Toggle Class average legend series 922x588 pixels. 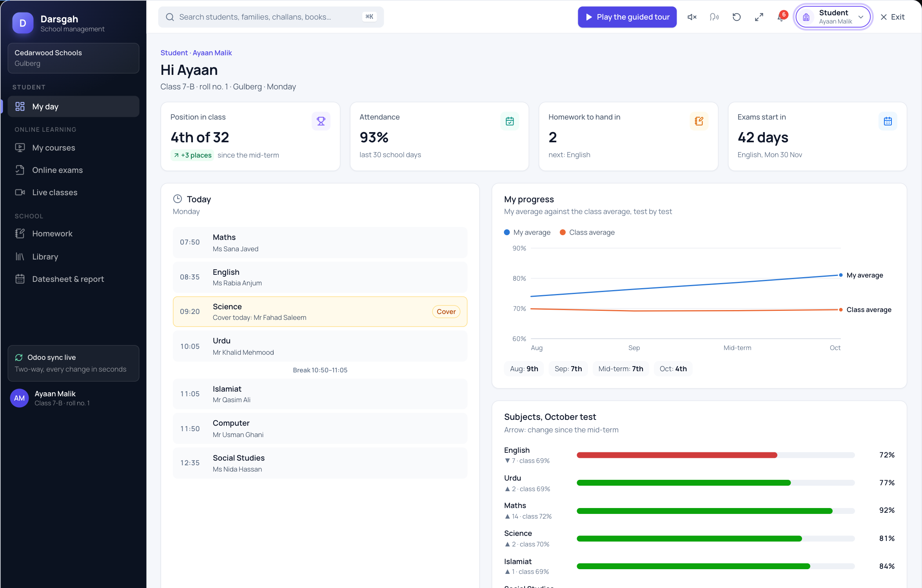pyautogui.click(x=587, y=232)
